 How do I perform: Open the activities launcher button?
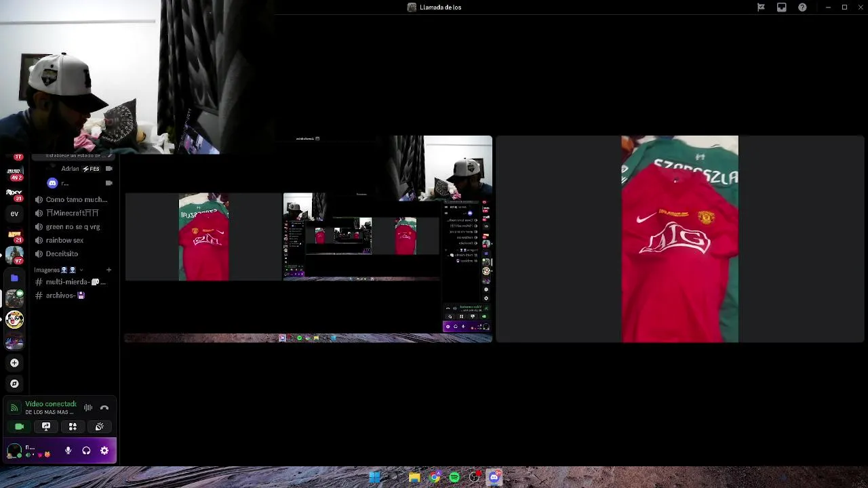pos(73,426)
